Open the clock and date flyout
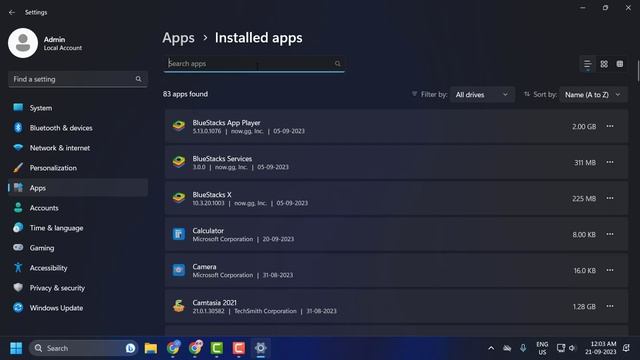Image resolution: width=640 pixels, height=360 pixels. [600, 348]
